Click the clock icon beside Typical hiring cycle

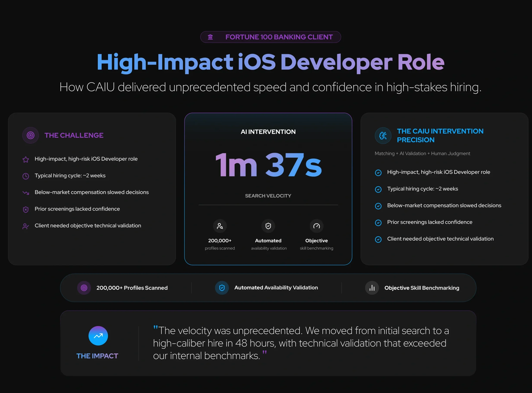coord(26,176)
